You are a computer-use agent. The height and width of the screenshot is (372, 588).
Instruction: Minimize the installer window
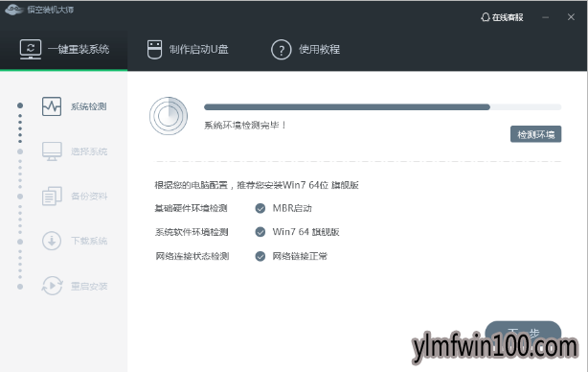pos(545,17)
